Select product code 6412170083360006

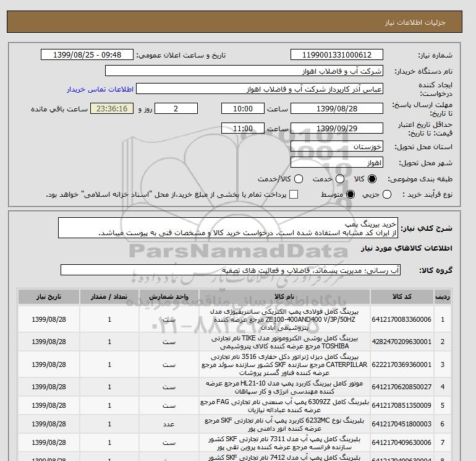coord(402,319)
